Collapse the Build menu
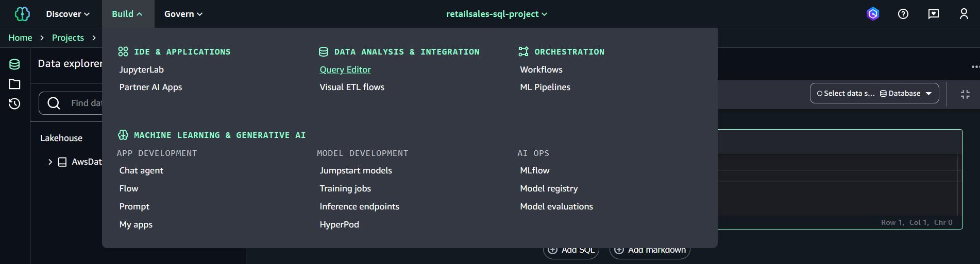Viewport: 980px width, 264px height. (127, 14)
